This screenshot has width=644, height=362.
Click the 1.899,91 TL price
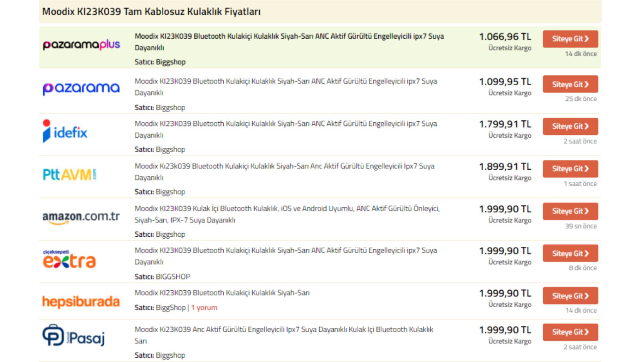(x=505, y=167)
